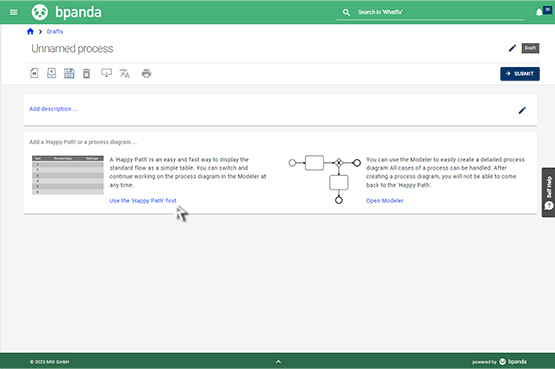Click the 'powered by bpanda' footer logo

point(499,362)
